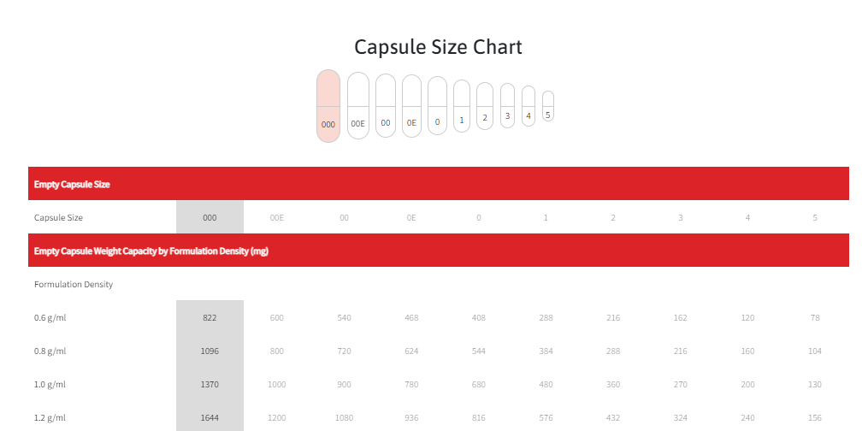Select the 000 capsule icon
The width and height of the screenshot is (868, 431).
[328, 106]
